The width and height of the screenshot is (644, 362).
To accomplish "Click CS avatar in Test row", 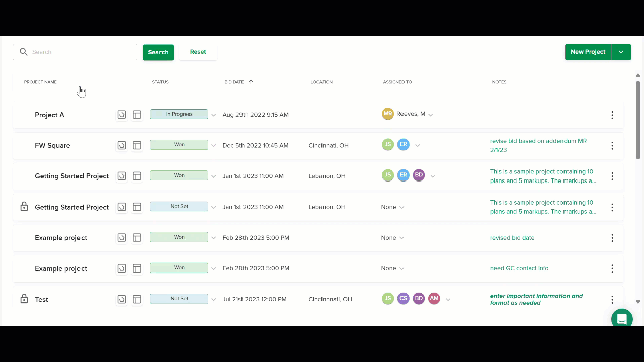I will tap(403, 299).
